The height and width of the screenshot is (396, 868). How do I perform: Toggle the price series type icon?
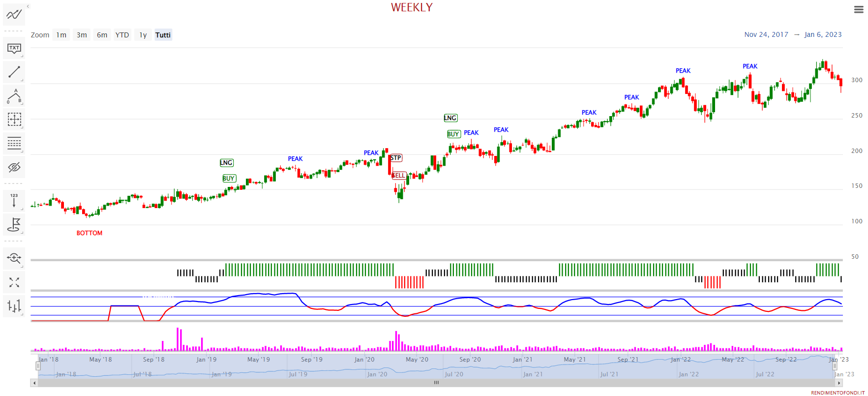(x=14, y=306)
